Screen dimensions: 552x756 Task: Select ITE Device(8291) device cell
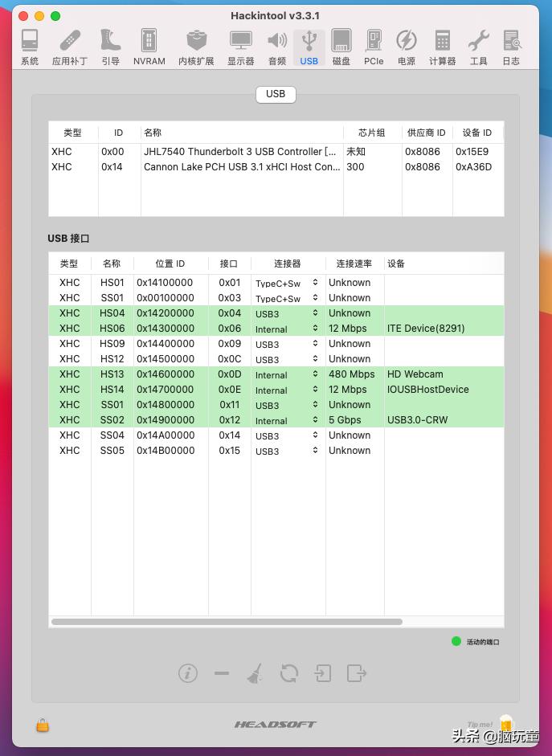[x=426, y=329]
